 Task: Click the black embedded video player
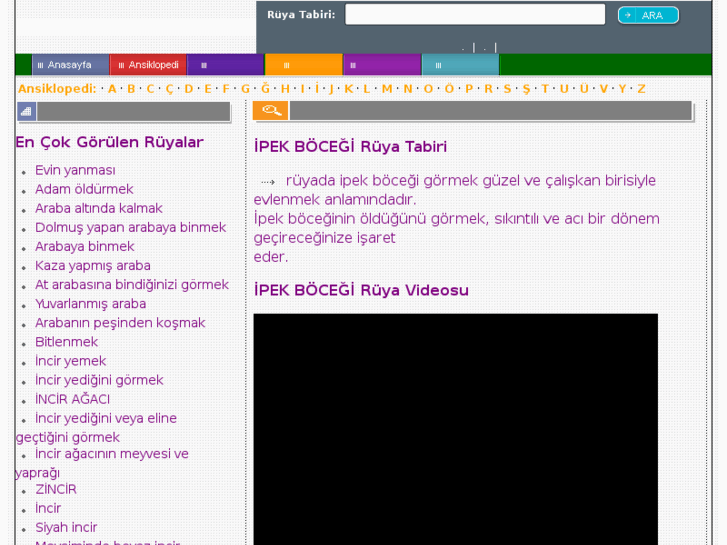455,429
